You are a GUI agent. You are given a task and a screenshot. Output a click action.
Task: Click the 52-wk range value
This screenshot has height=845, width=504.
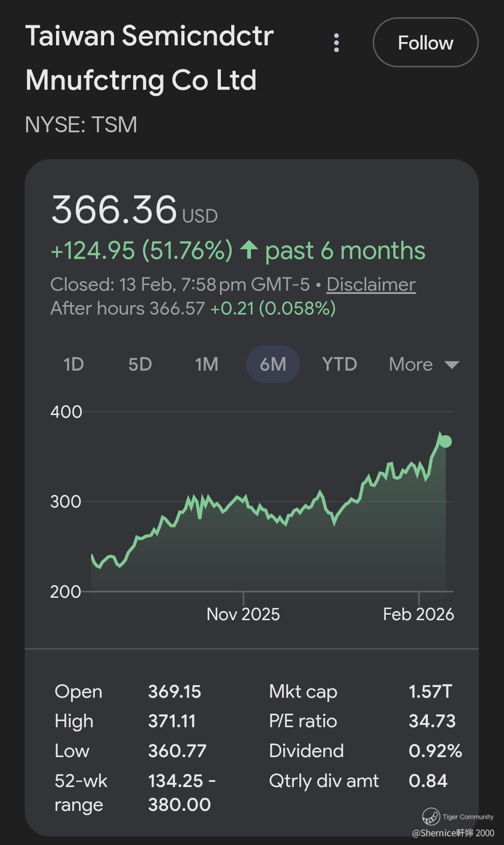click(181, 792)
